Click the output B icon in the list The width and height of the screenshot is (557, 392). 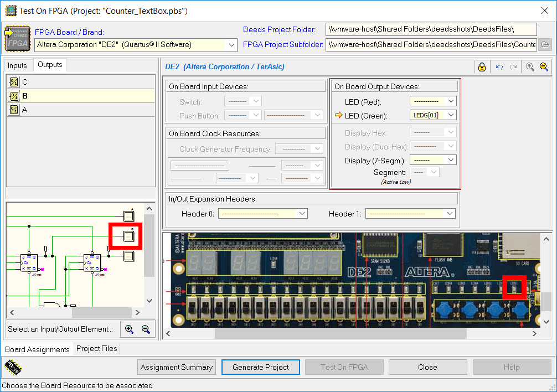click(x=14, y=96)
